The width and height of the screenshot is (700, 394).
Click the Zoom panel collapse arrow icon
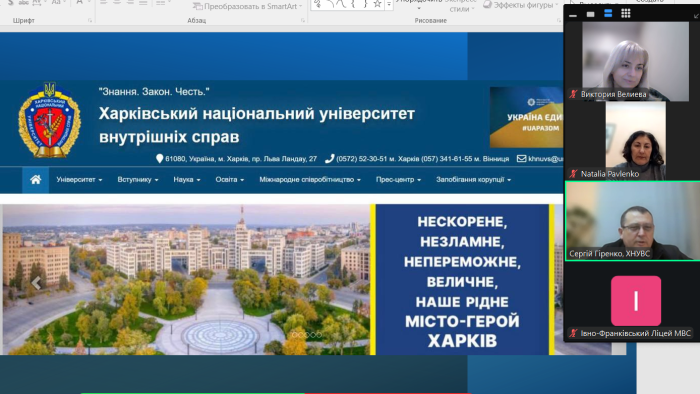pyautogui.click(x=696, y=16)
